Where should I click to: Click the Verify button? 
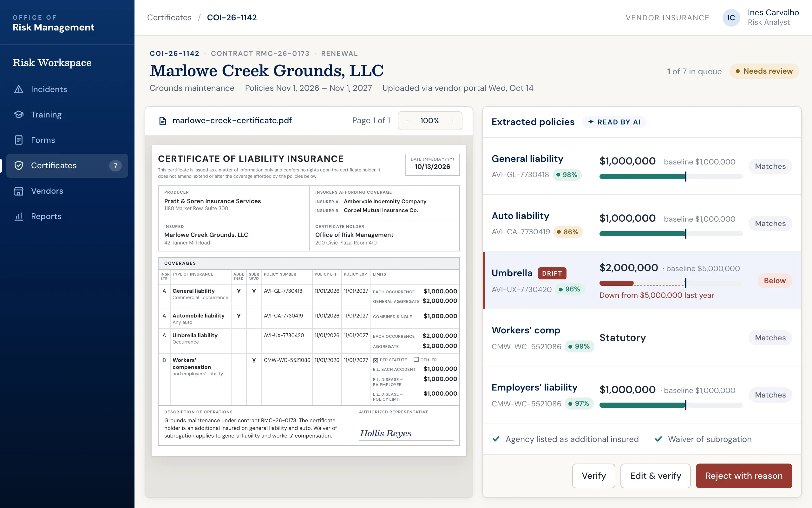(x=593, y=476)
